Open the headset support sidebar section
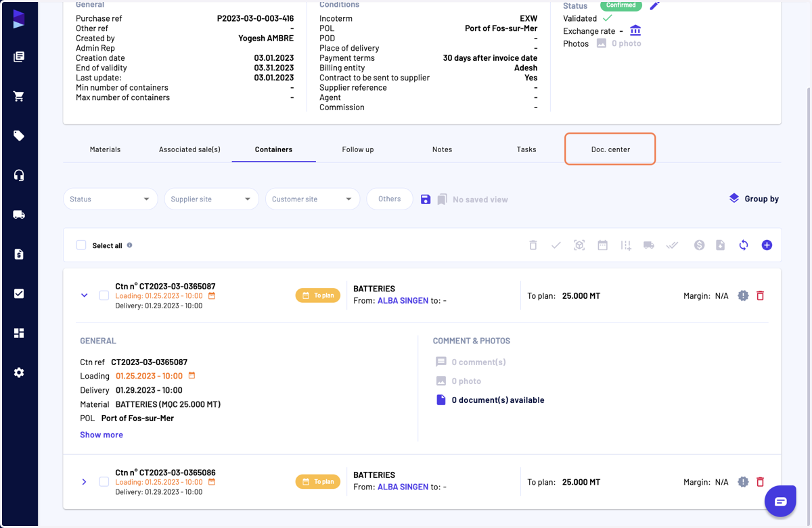This screenshot has width=812, height=528. 19,175
